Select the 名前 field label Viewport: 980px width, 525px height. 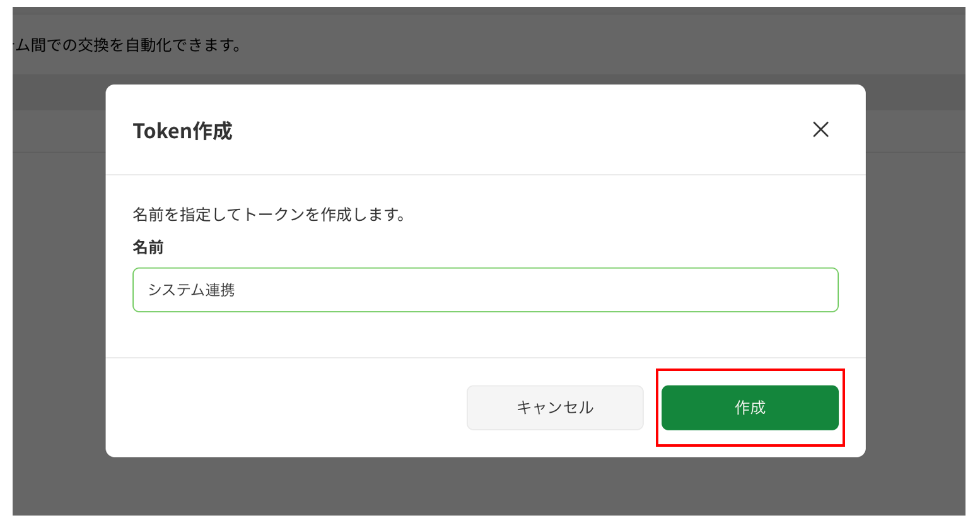click(x=148, y=247)
